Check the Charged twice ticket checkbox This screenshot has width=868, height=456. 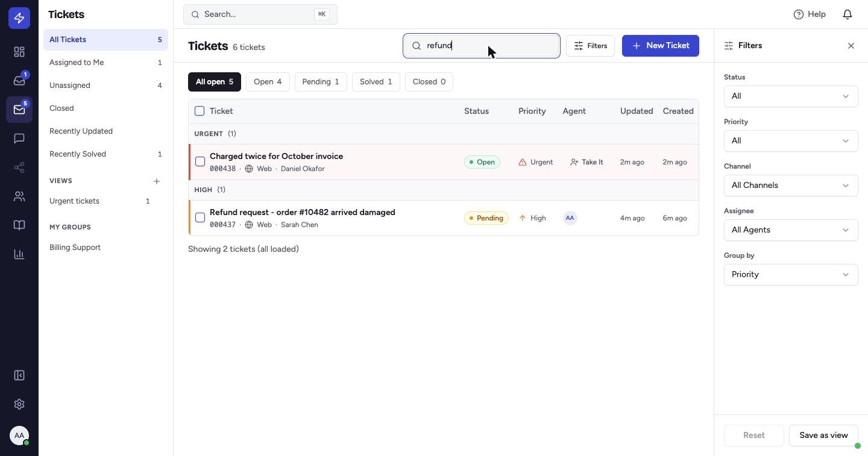(x=200, y=161)
